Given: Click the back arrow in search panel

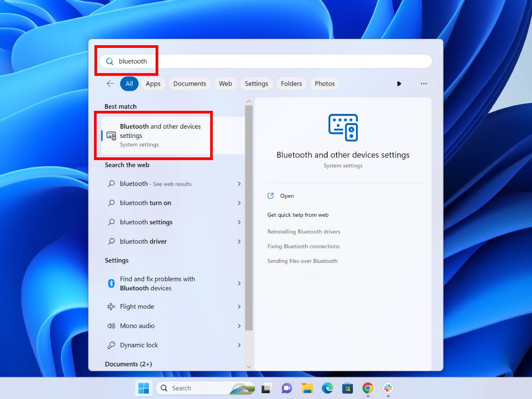Looking at the screenshot, I should 110,84.
